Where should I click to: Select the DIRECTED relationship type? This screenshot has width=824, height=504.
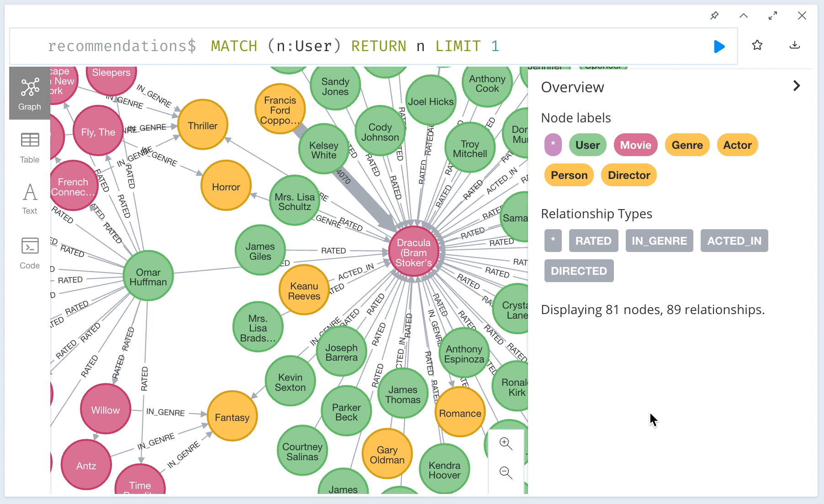(579, 271)
